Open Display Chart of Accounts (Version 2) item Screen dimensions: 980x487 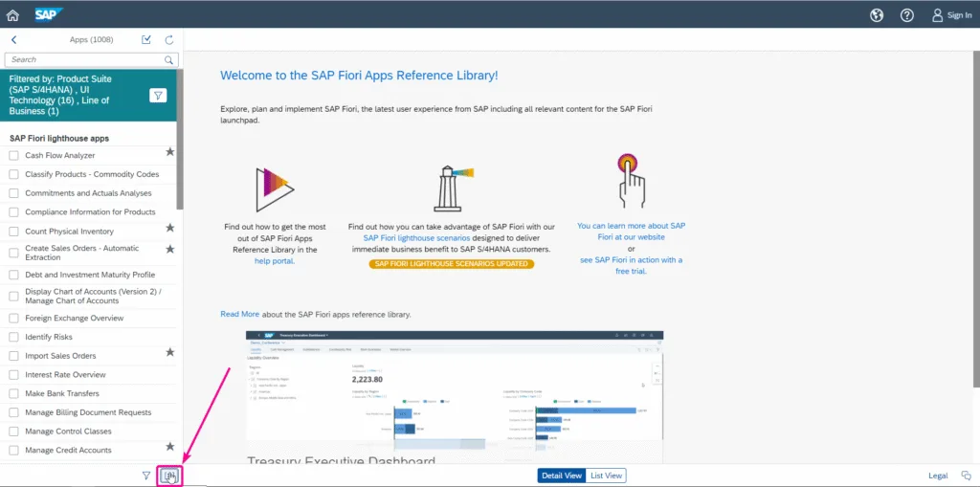(x=91, y=297)
